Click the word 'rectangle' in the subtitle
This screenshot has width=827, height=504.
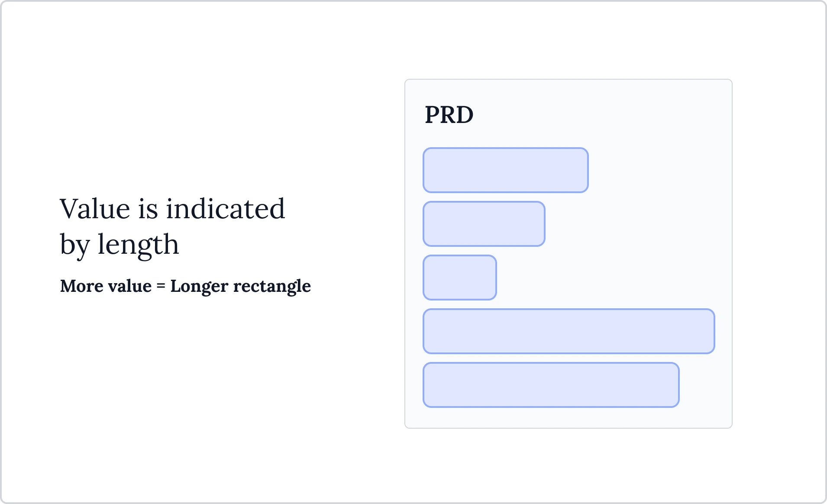coord(272,286)
